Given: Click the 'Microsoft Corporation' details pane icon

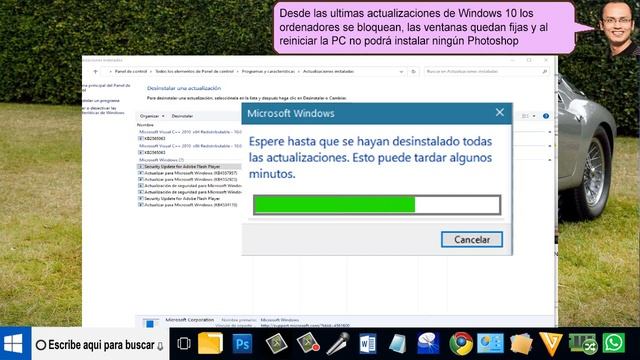Looking at the screenshot, I should pyautogui.click(x=150, y=322).
